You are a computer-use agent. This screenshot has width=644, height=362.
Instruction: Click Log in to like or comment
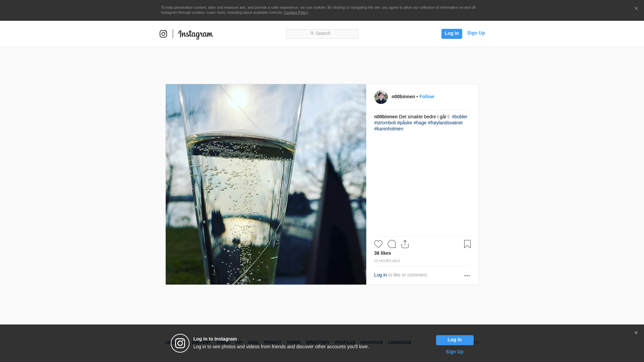coord(380,275)
